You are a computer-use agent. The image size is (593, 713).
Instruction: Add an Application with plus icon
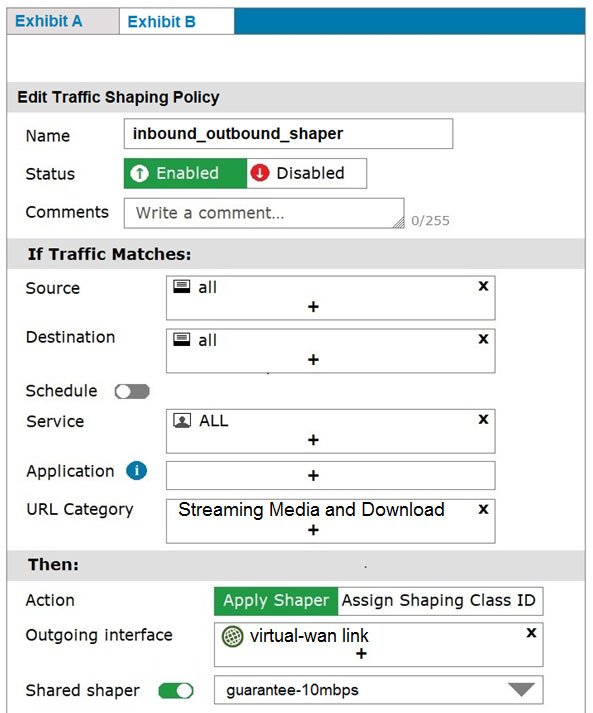click(313, 476)
